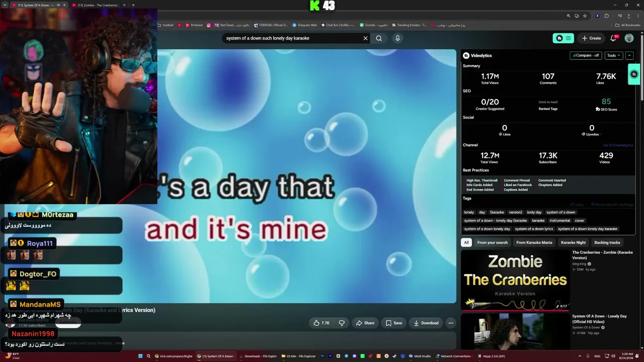Switch to the Downloads File Explorer window
644x362 pixels.
[258, 356]
